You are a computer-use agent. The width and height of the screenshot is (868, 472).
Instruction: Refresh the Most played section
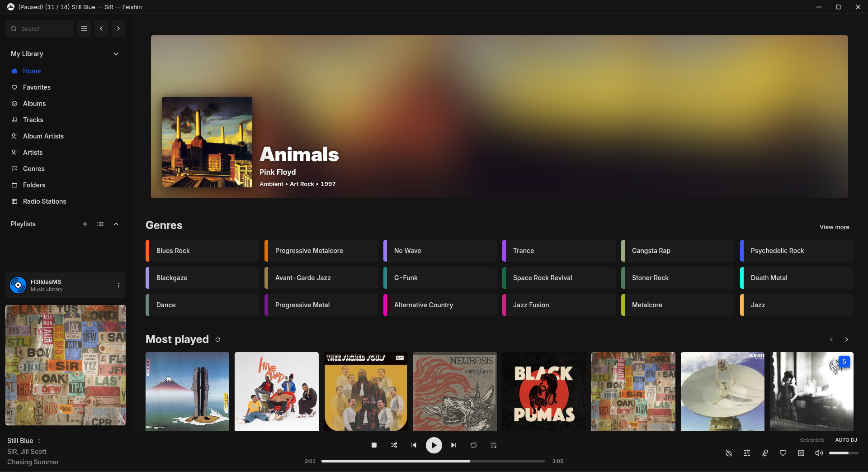coord(218,339)
